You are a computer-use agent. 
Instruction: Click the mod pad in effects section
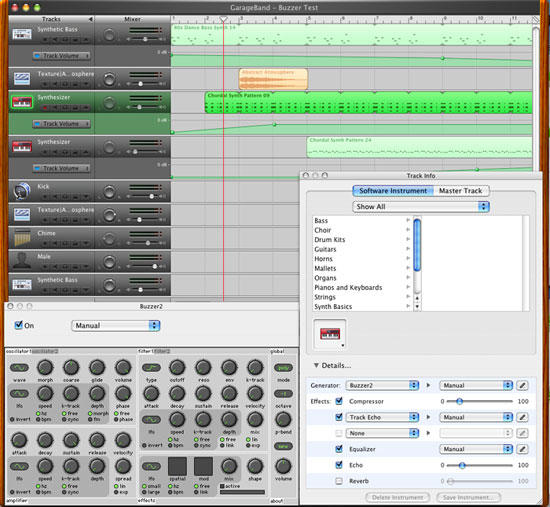(203, 466)
